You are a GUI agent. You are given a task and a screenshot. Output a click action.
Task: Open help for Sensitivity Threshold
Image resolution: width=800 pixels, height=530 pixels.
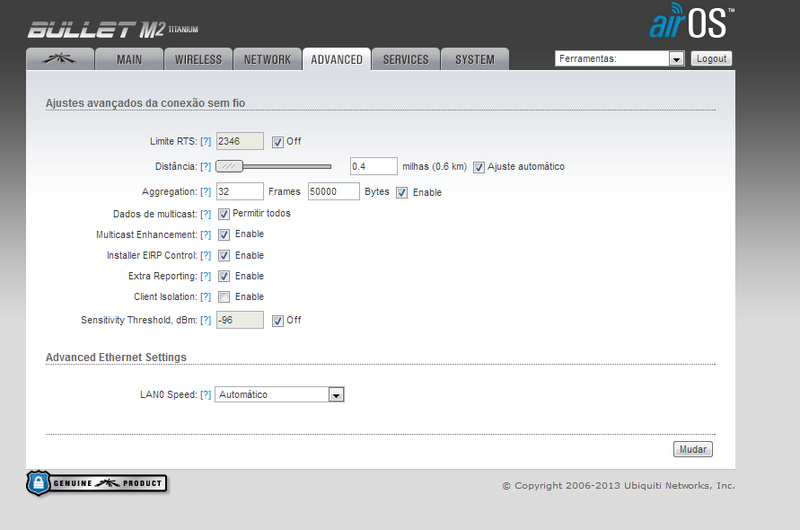[206, 320]
